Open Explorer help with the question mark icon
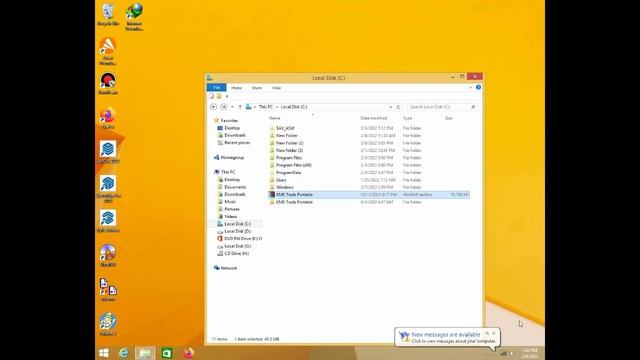The width and height of the screenshot is (640, 360). coord(478,87)
